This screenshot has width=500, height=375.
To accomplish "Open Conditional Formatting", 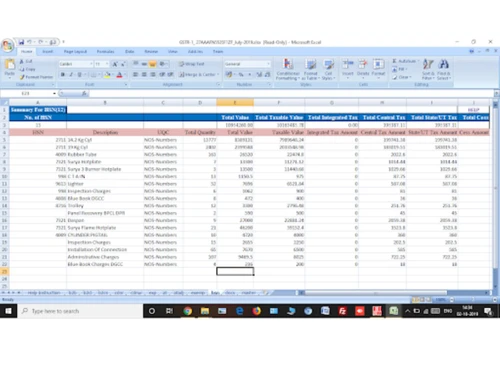I will (x=288, y=69).
